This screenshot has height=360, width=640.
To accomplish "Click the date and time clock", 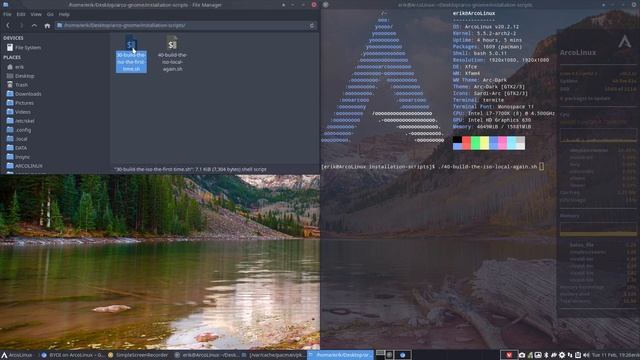I will 616,355.
